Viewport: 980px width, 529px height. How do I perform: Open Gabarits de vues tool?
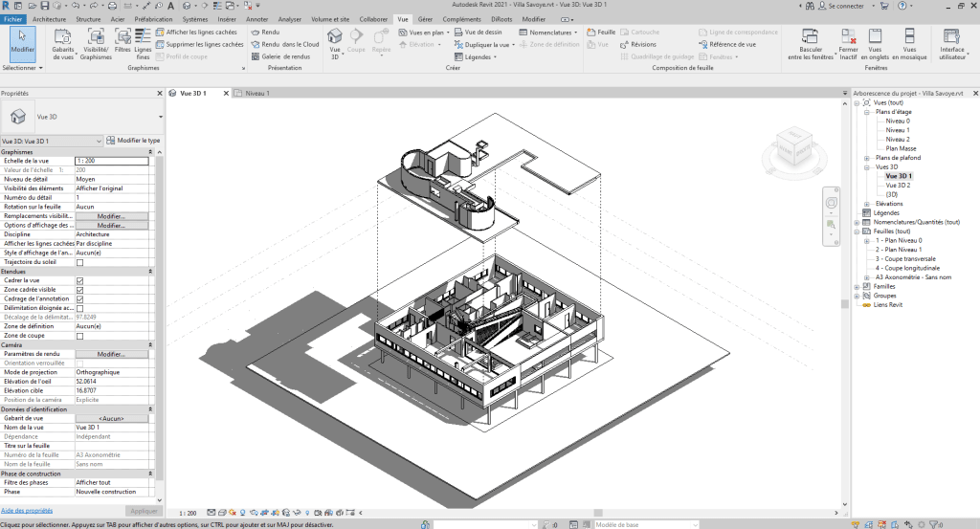coord(62,44)
